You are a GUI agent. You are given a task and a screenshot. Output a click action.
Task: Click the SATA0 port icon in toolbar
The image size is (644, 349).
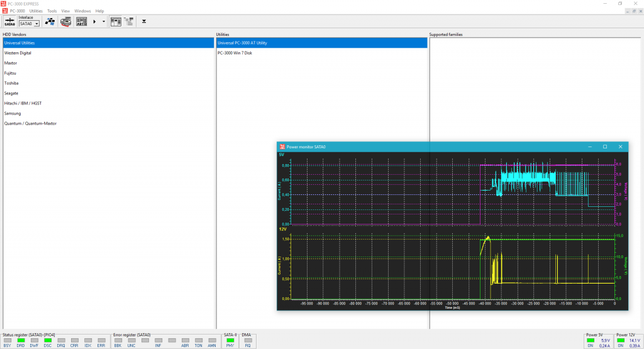[9, 21]
